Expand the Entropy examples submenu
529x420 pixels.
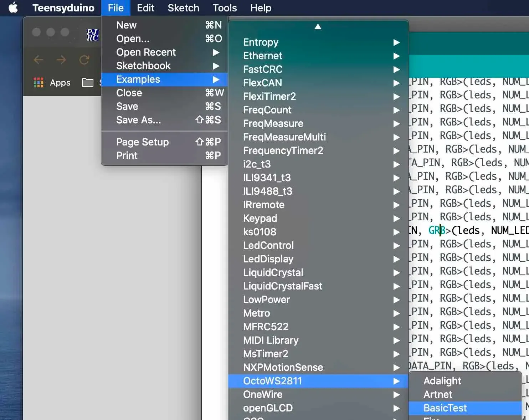(x=318, y=42)
